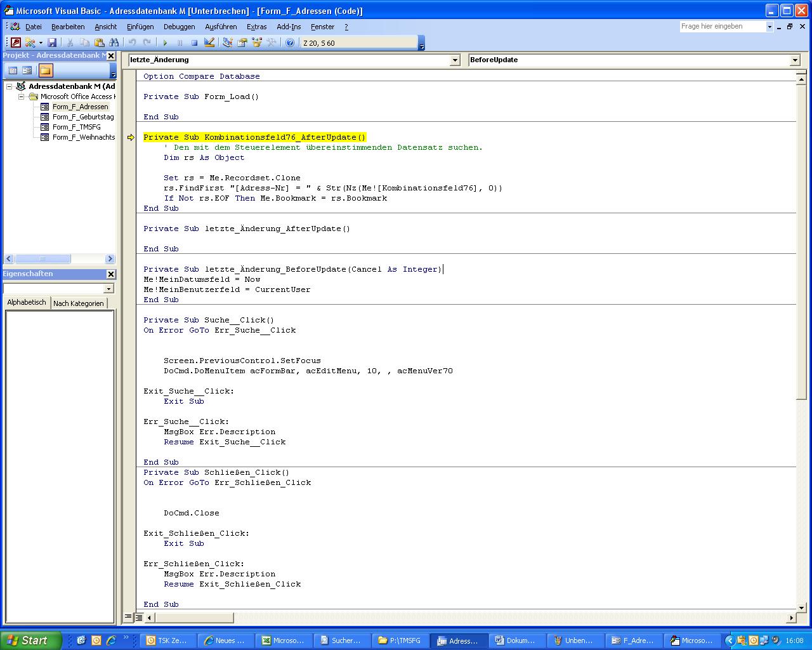The image size is (812, 650).
Task: Open Find using the binoculars icon
Action: pos(114,43)
